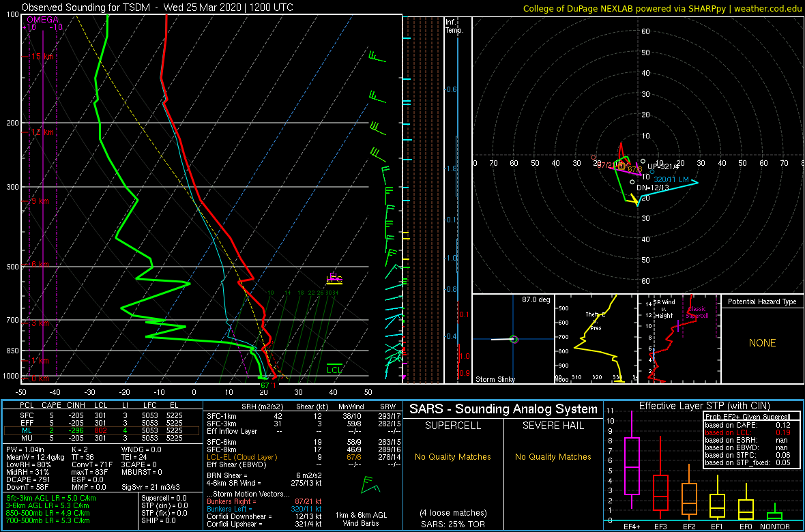Click 'No Quality Matches' under SUPERCELL
Screen dimensions: 805x532
tap(453, 456)
